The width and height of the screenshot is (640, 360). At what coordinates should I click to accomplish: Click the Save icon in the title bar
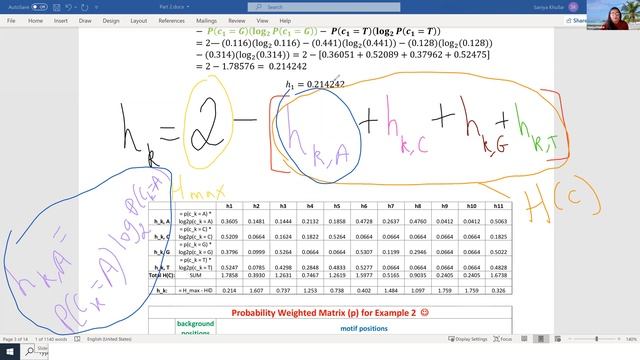56,7
